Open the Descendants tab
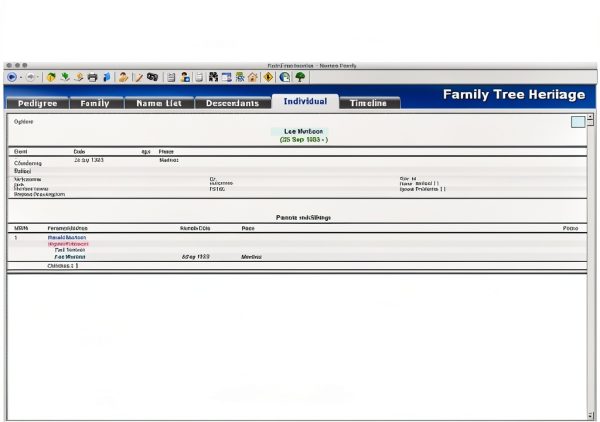 coord(233,103)
